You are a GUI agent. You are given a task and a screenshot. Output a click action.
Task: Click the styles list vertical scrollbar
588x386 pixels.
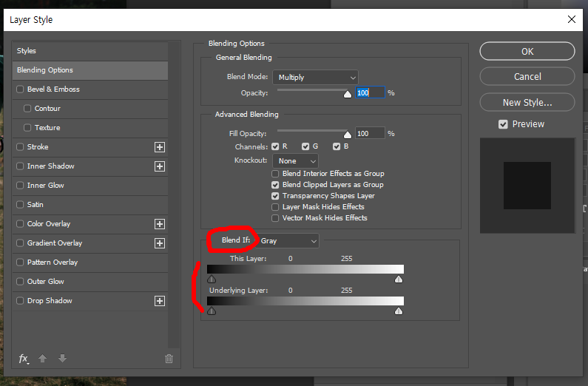174,195
